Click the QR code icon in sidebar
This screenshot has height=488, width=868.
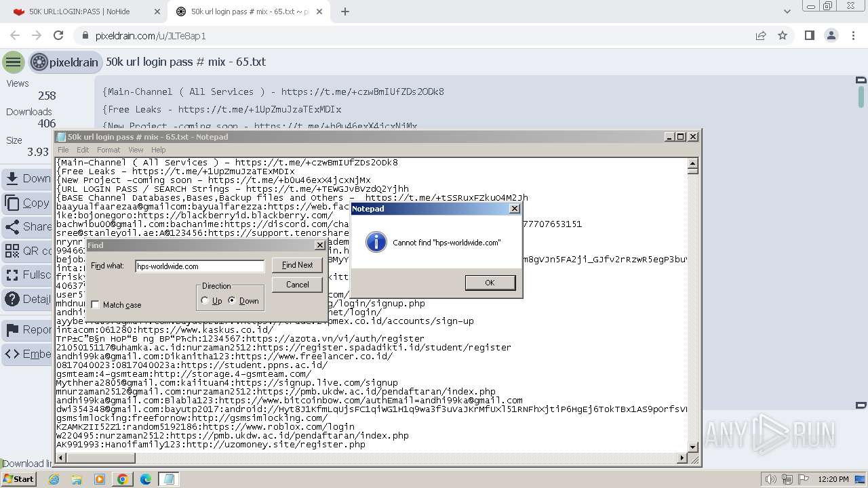(12, 251)
